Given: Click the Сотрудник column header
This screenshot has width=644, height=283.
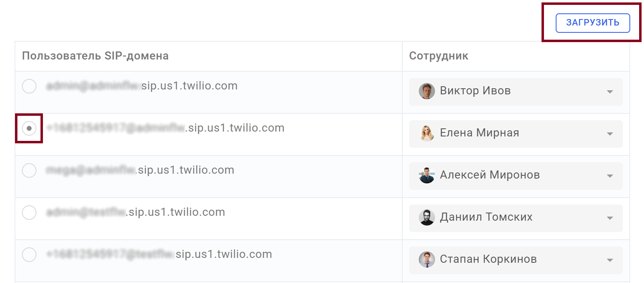Looking at the screenshot, I should click(x=439, y=56).
